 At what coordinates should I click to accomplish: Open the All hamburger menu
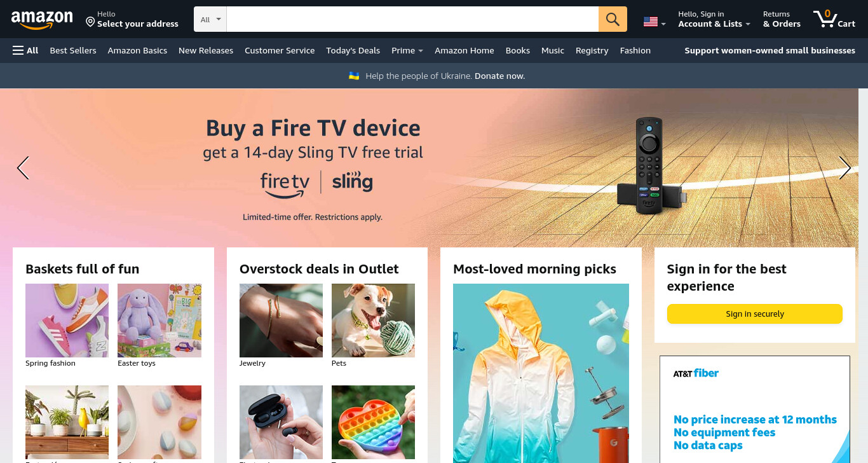coord(25,50)
